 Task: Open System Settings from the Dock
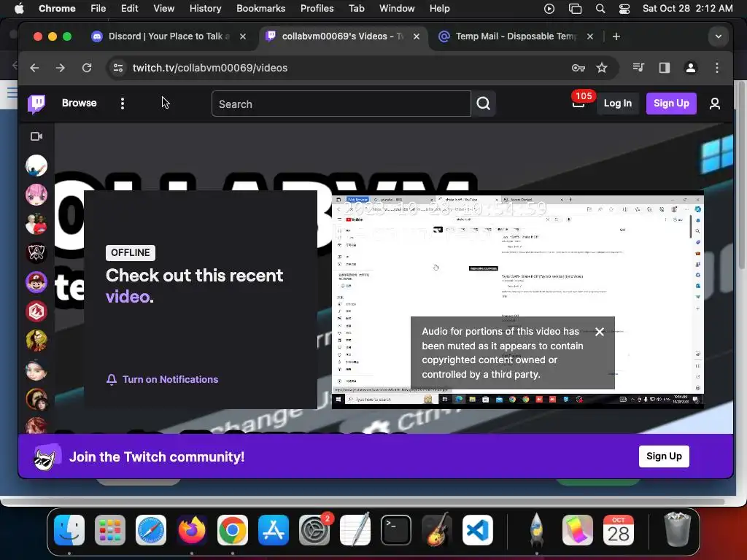314,530
